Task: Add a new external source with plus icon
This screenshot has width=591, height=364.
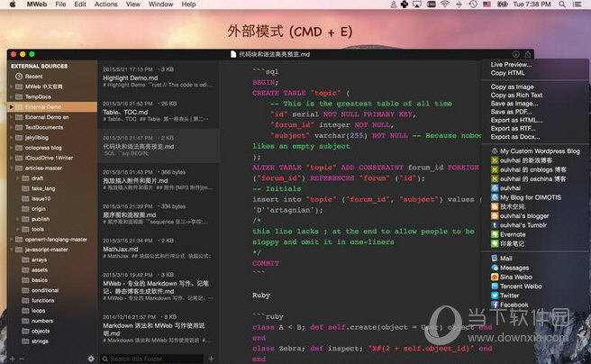Action: [x=13, y=359]
